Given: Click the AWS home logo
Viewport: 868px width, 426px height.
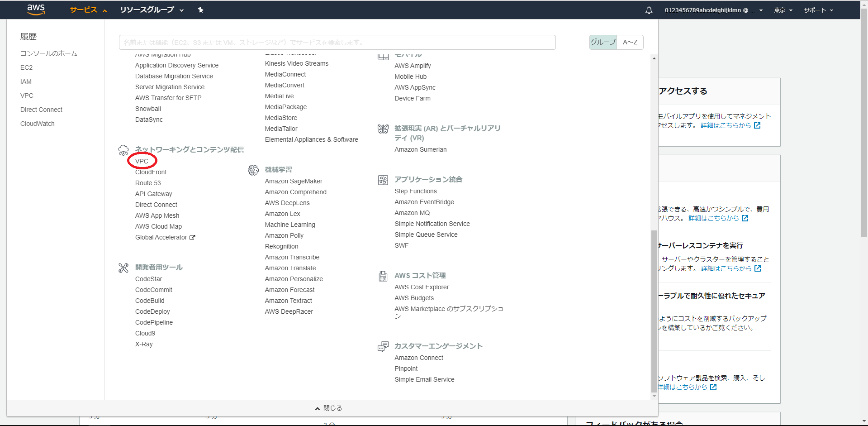Looking at the screenshot, I should pos(35,10).
